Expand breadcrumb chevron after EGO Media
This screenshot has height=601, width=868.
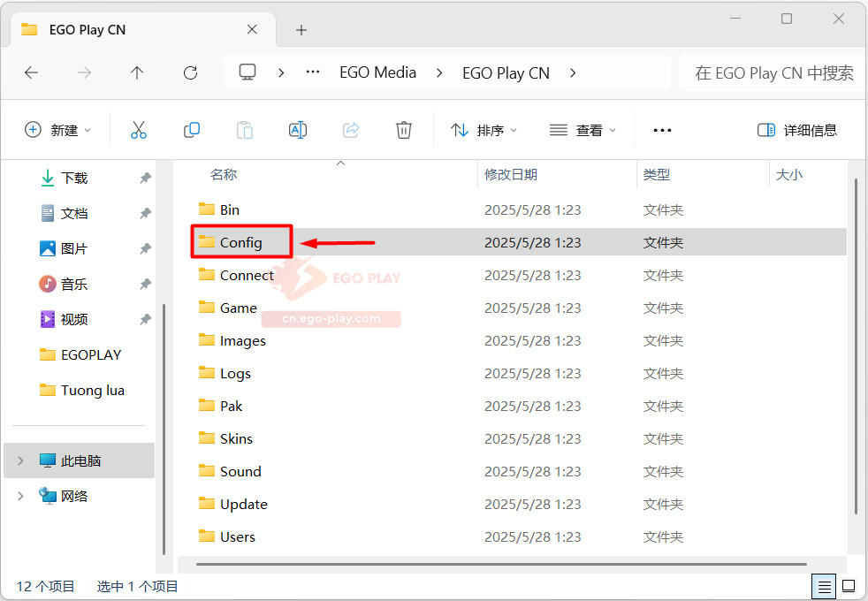[439, 72]
